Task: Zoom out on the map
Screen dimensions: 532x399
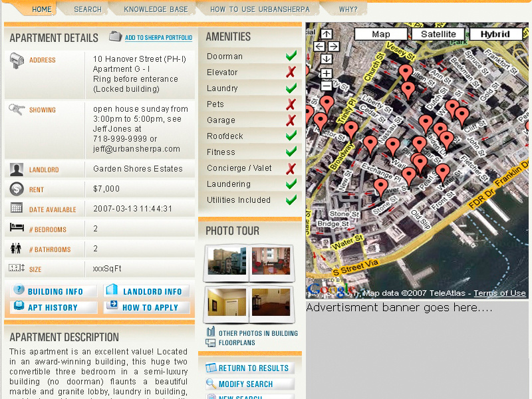Action: click(x=327, y=86)
